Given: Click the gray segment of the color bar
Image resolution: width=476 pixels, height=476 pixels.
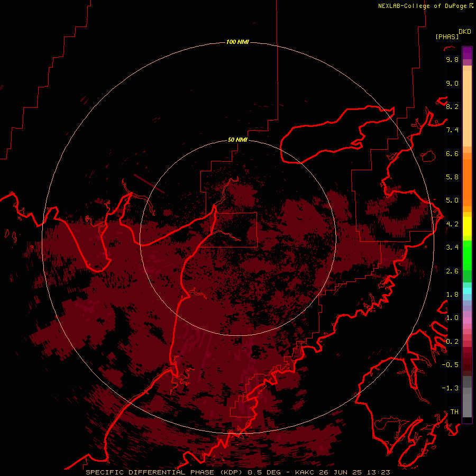Looking at the screenshot, I should [467, 397].
